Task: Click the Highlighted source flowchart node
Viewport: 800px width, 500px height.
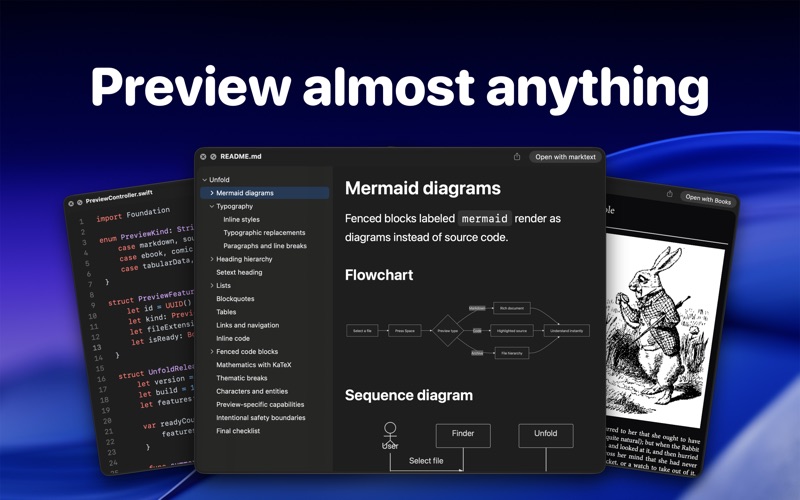Action: tap(512, 331)
